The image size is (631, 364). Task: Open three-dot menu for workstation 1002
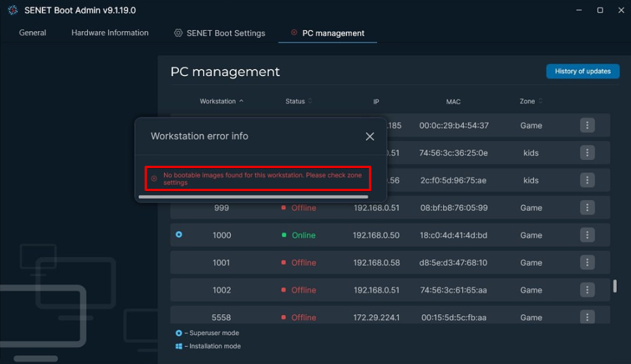pyautogui.click(x=587, y=290)
